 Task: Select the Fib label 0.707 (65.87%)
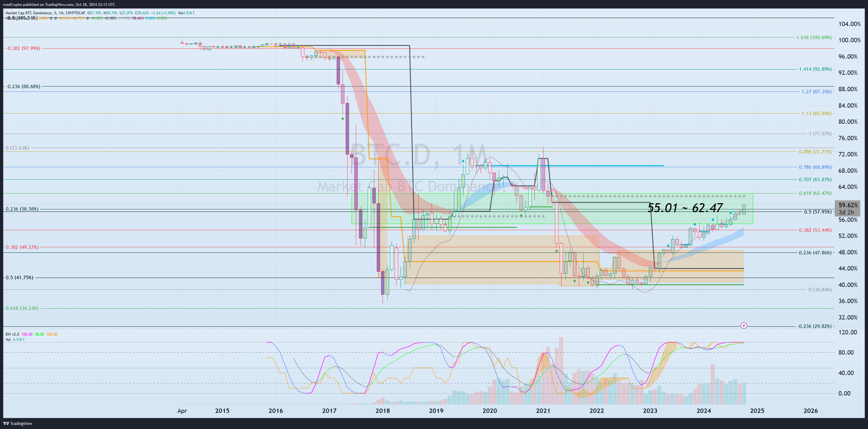[x=815, y=179]
